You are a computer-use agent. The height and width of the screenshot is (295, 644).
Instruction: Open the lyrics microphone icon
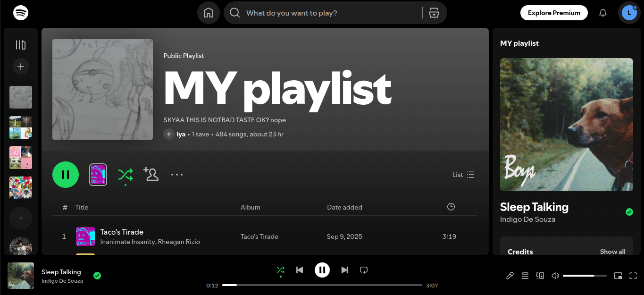510,276
